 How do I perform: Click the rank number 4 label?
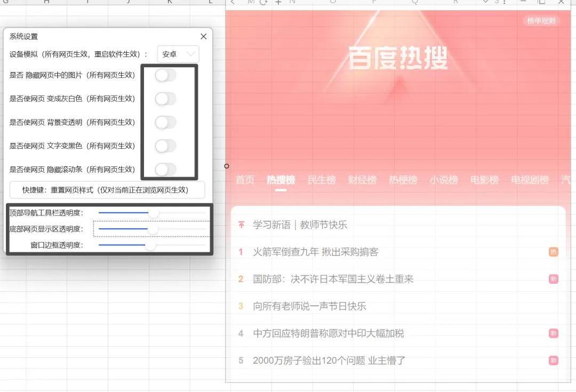click(241, 333)
